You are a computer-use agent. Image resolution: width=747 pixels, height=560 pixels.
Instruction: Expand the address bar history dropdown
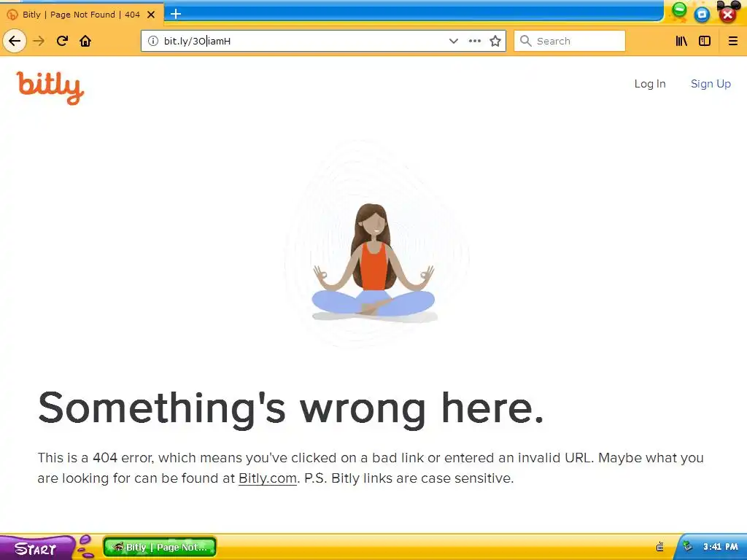point(454,41)
